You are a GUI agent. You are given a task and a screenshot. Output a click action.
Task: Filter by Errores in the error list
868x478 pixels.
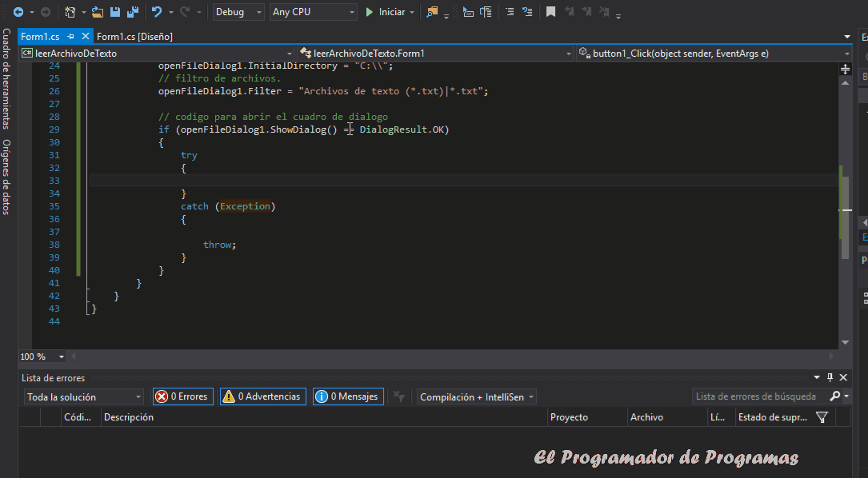click(x=182, y=396)
